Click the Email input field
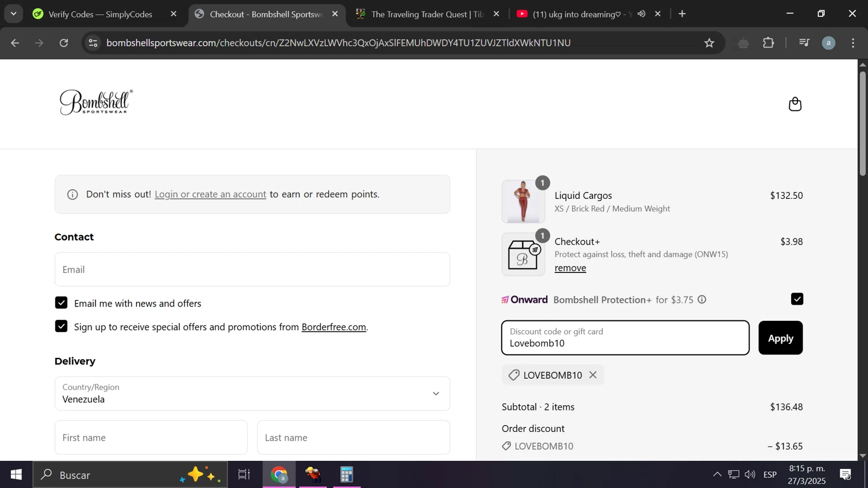This screenshot has width=868, height=488. point(252,269)
